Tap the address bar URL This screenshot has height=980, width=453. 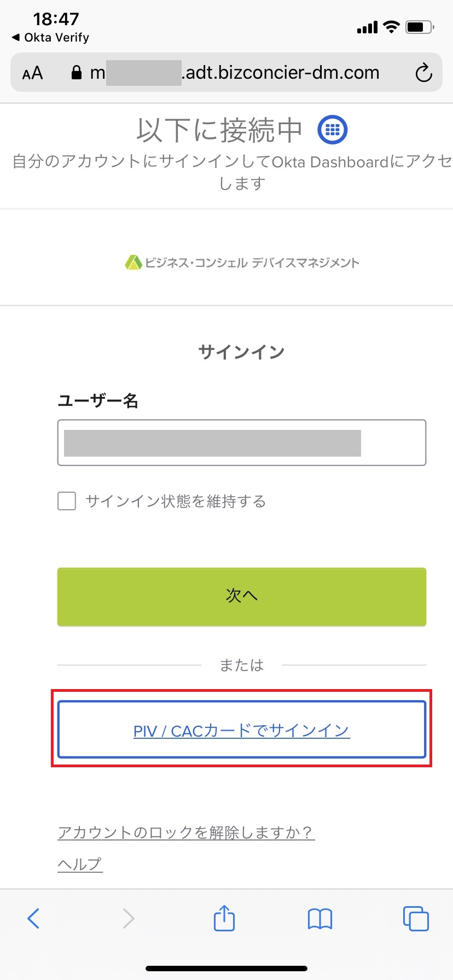(x=241, y=73)
